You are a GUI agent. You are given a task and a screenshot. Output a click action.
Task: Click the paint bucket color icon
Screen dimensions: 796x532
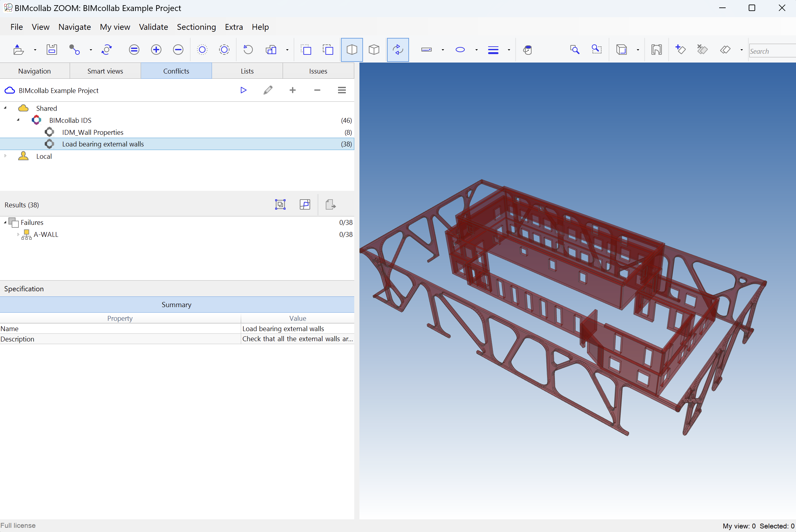[528, 50]
